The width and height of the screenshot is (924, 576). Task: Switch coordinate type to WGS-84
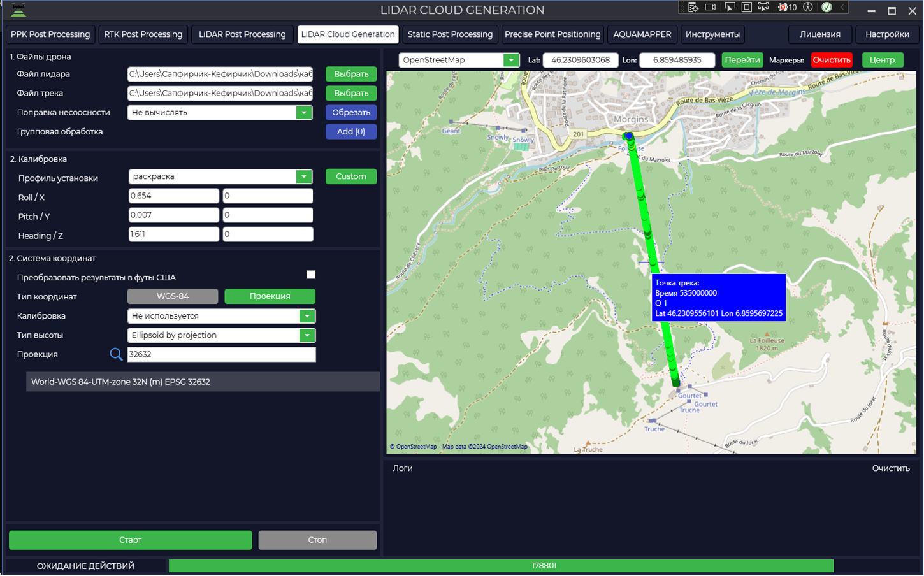coord(173,296)
